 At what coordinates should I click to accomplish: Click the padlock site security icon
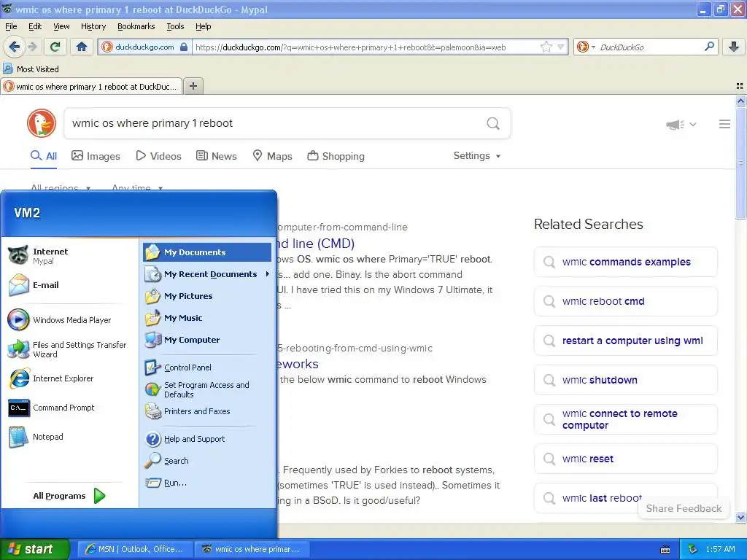coord(184,47)
